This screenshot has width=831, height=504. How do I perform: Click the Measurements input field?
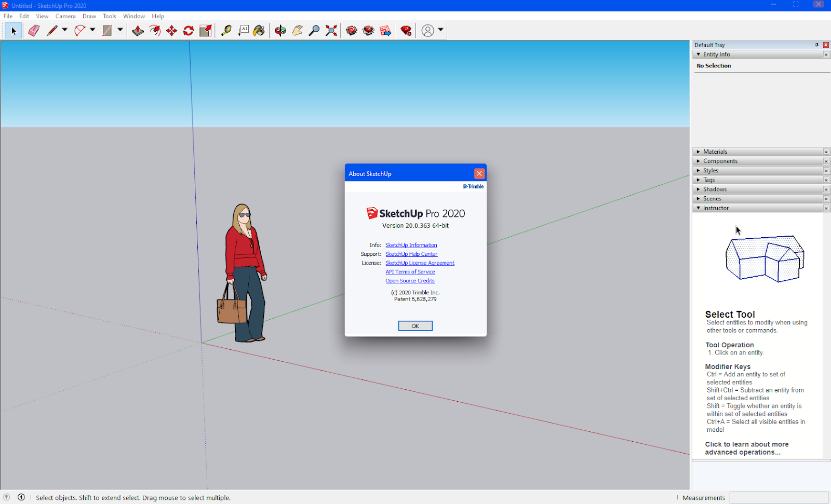pyautogui.click(x=779, y=497)
